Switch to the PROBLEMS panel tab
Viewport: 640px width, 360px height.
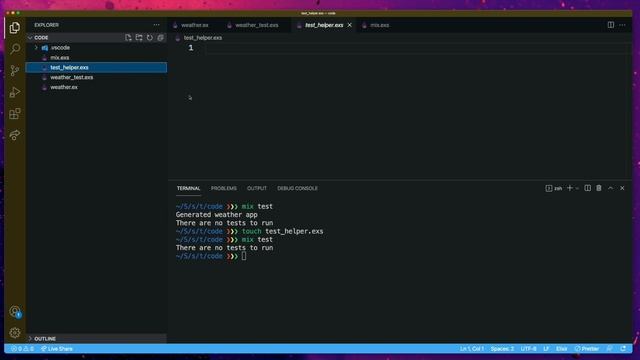(224, 188)
